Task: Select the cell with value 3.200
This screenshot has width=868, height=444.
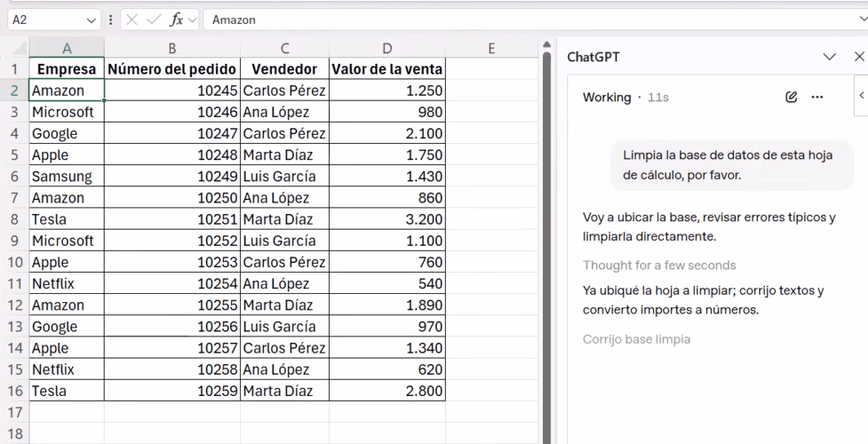Action: point(387,219)
